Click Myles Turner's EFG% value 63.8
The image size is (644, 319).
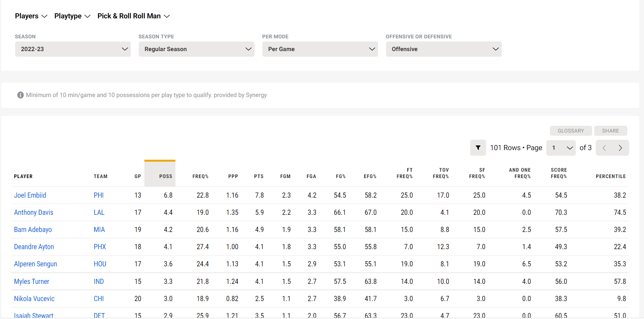click(370, 281)
